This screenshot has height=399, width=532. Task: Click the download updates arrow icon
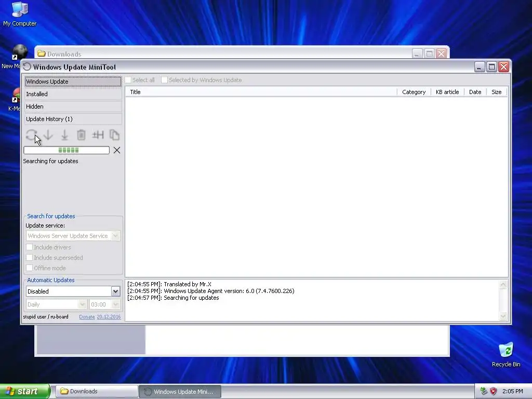pos(48,135)
